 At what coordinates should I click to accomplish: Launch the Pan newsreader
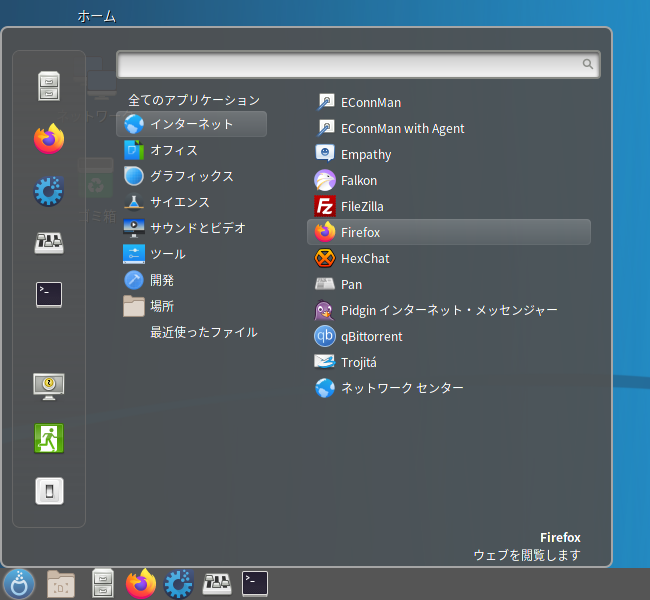449,284
